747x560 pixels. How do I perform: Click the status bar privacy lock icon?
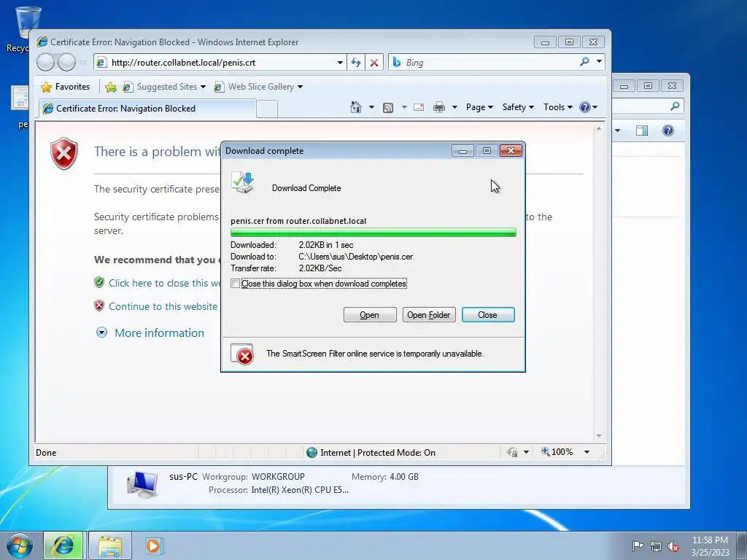click(513, 452)
